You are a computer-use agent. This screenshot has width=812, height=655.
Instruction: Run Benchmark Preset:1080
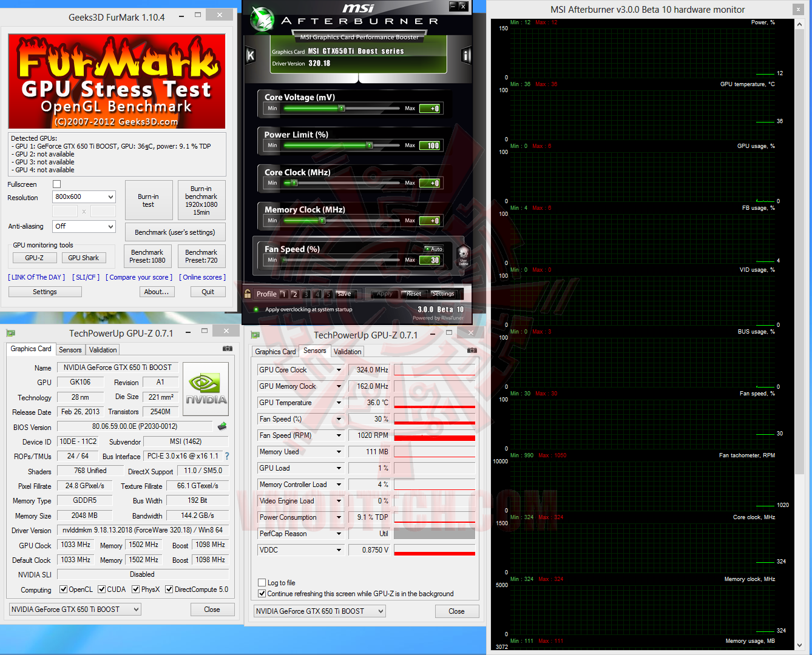[x=147, y=256]
